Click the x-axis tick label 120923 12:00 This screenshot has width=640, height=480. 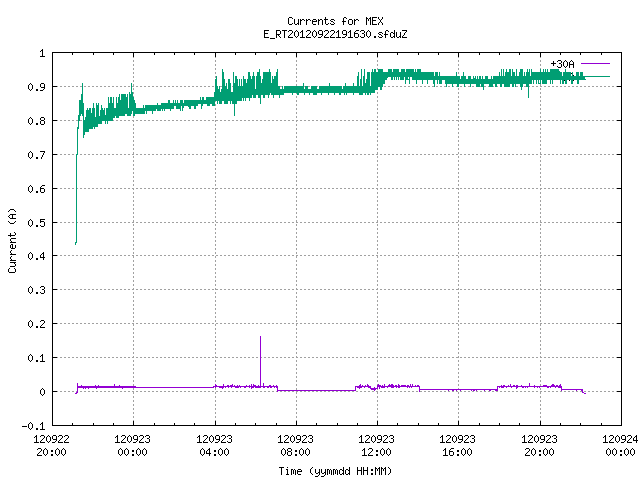point(376,446)
